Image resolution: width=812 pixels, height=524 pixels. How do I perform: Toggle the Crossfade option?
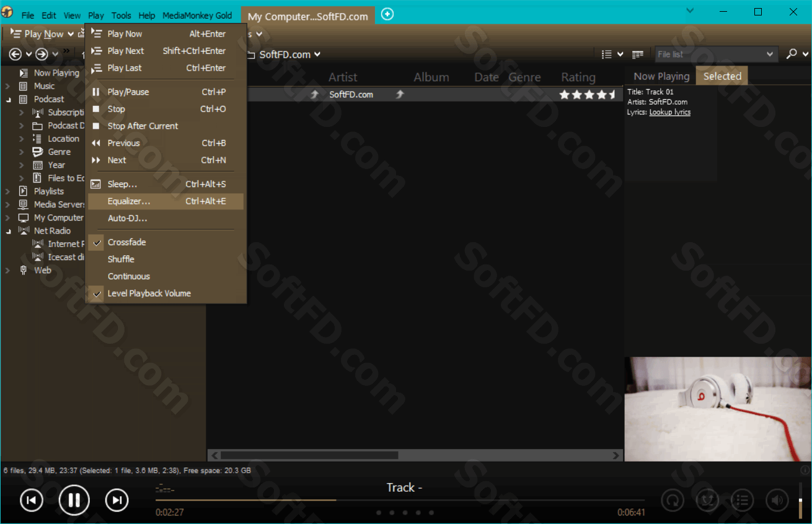(x=165, y=242)
